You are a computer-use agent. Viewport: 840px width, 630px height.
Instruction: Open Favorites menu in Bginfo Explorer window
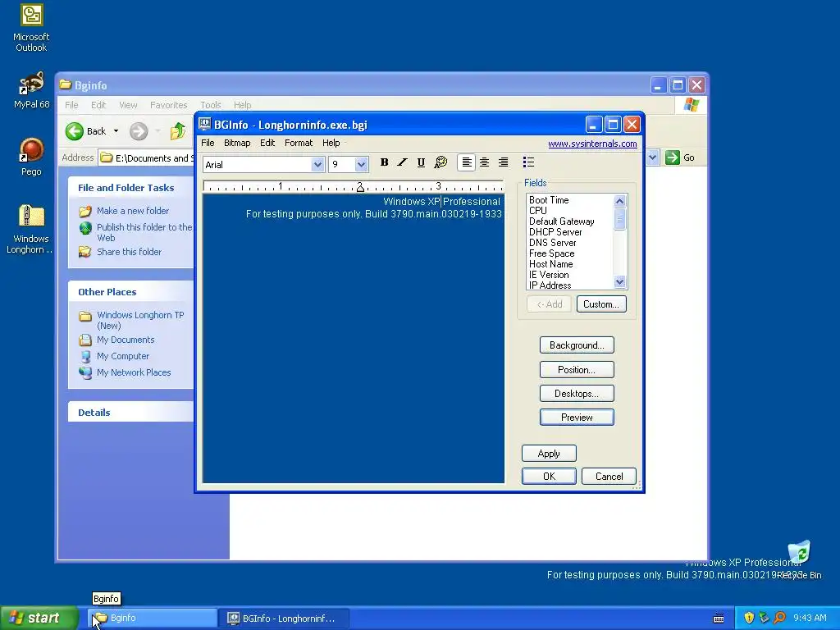(169, 105)
